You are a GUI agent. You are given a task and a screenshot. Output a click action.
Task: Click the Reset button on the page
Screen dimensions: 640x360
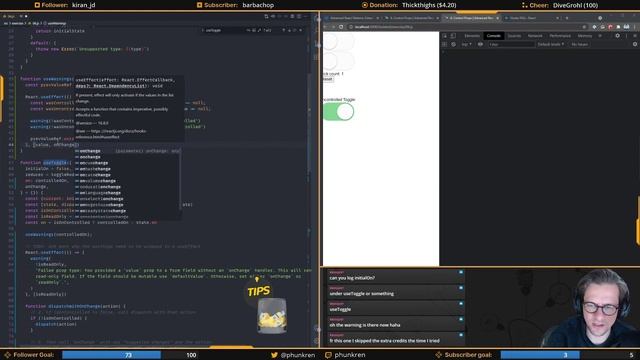point(328,79)
